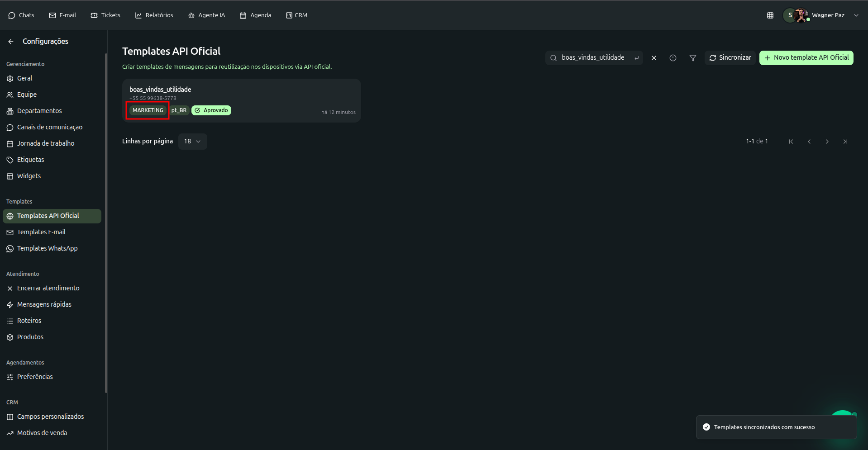Go to the next page arrow
The height and width of the screenshot is (450, 868).
[827, 142]
